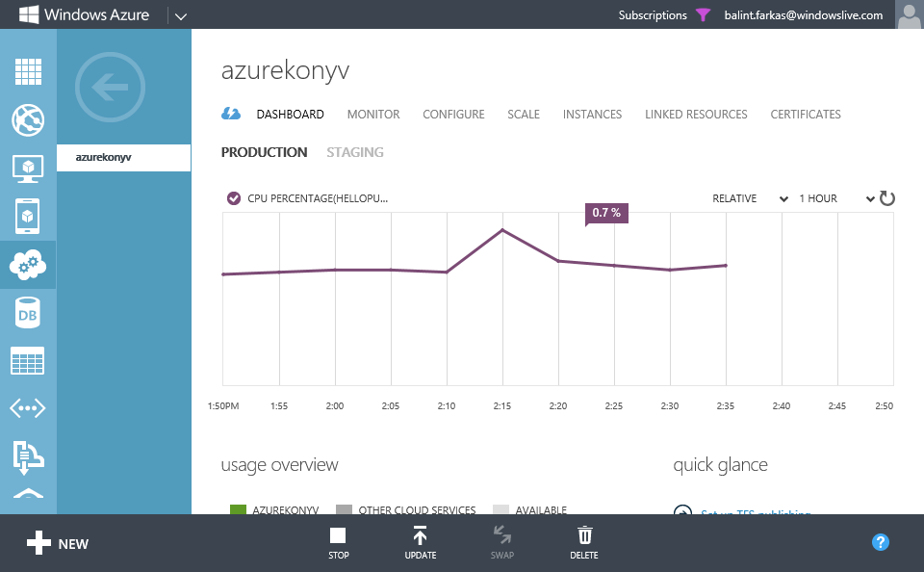
Task: Switch to the MONITOR tab
Action: (x=373, y=115)
